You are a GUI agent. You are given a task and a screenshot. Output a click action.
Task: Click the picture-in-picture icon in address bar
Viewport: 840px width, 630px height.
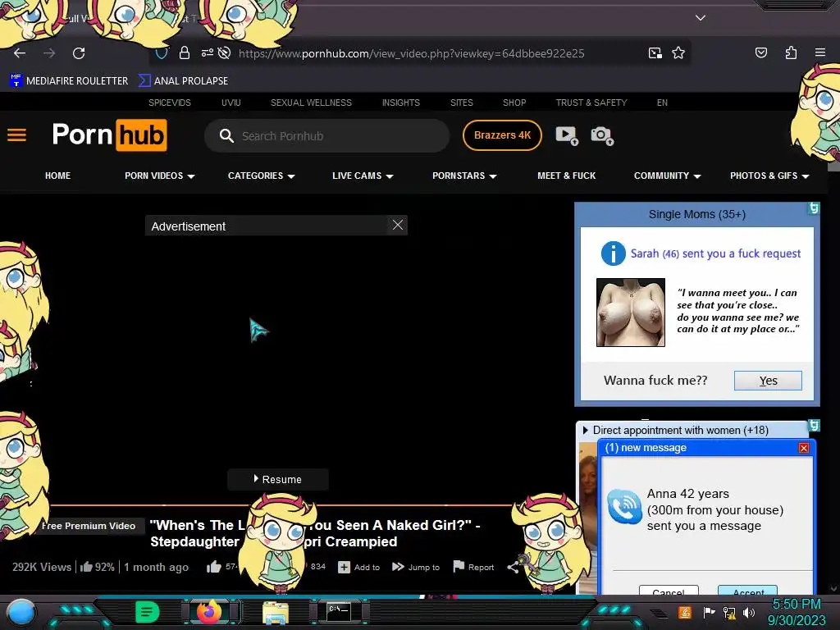tap(655, 53)
